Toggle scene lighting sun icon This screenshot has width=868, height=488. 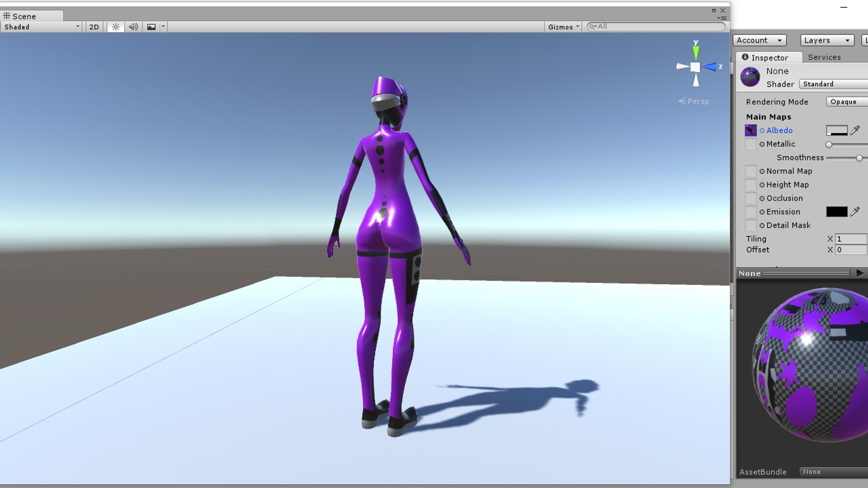click(x=116, y=27)
